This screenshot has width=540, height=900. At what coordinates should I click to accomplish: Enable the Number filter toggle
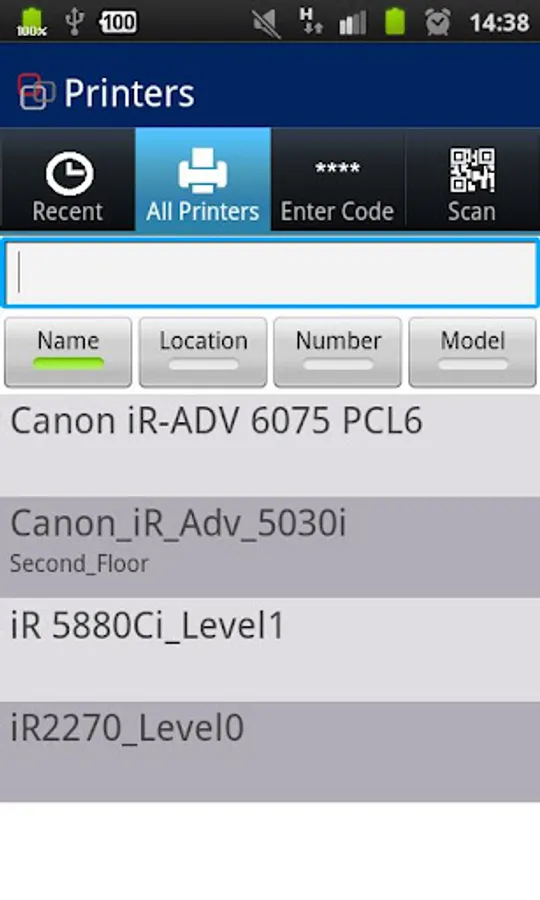(x=337, y=352)
